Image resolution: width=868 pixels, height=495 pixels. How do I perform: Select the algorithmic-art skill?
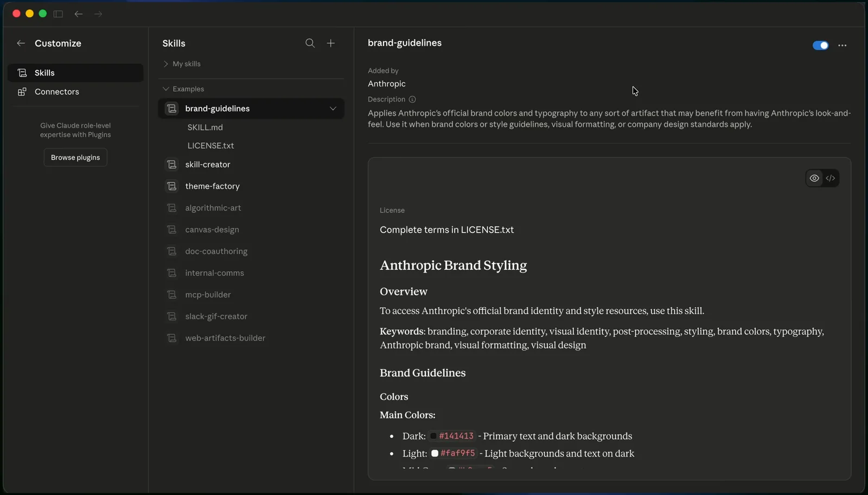click(x=251, y=208)
